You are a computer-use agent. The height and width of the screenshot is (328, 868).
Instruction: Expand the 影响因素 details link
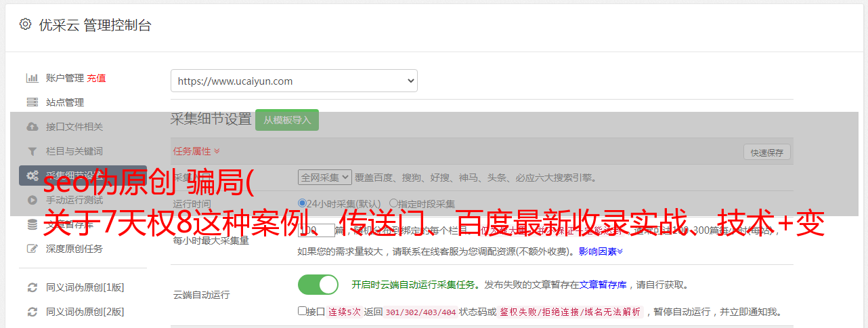(x=601, y=251)
